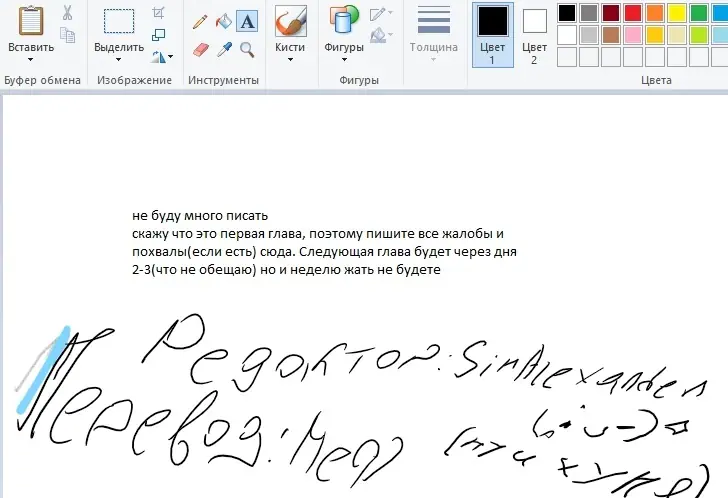The image size is (728, 498).
Task: Open the Resize image tool
Action: click(x=159, y=35)
